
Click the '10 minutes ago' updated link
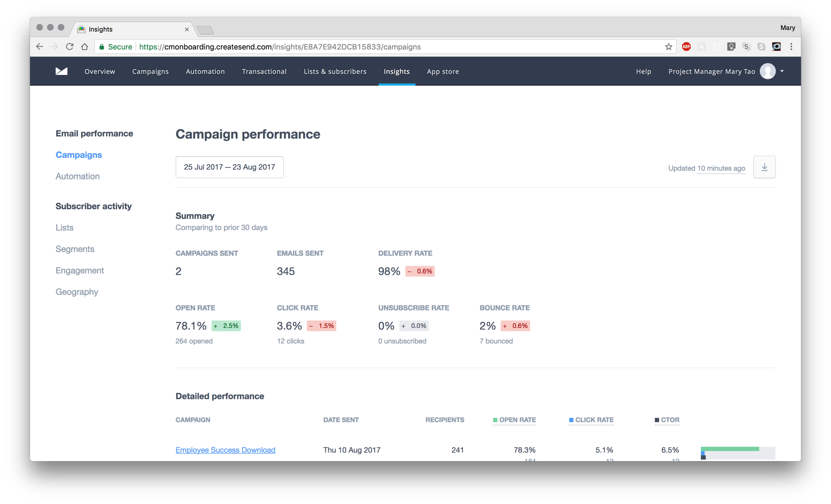(721, 168)
